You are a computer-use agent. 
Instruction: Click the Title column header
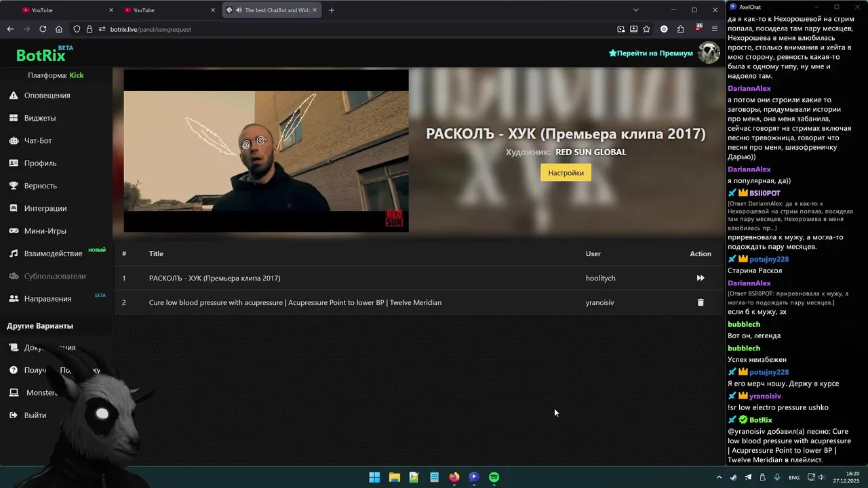[156, 253]
